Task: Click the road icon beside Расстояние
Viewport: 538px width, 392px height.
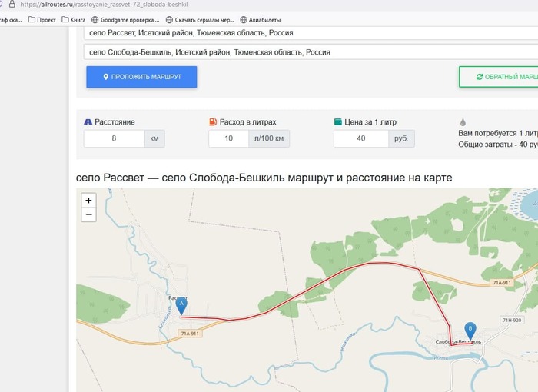Action: 88,122
